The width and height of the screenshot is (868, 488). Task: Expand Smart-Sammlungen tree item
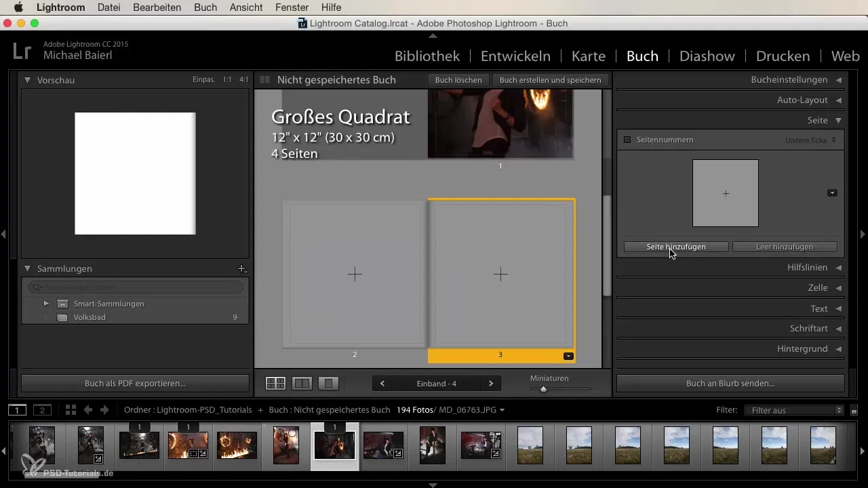[x=46, y=304]
